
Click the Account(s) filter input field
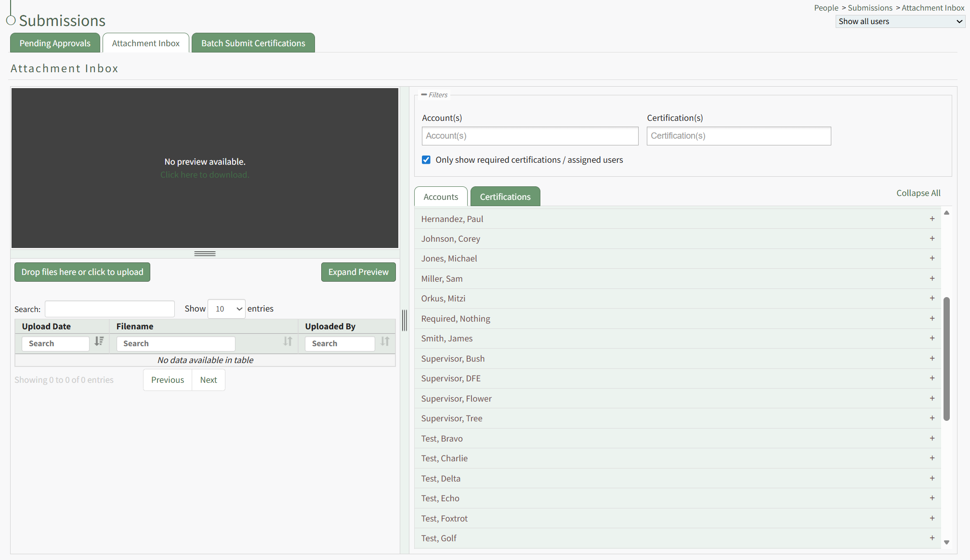tap(530, 136)
